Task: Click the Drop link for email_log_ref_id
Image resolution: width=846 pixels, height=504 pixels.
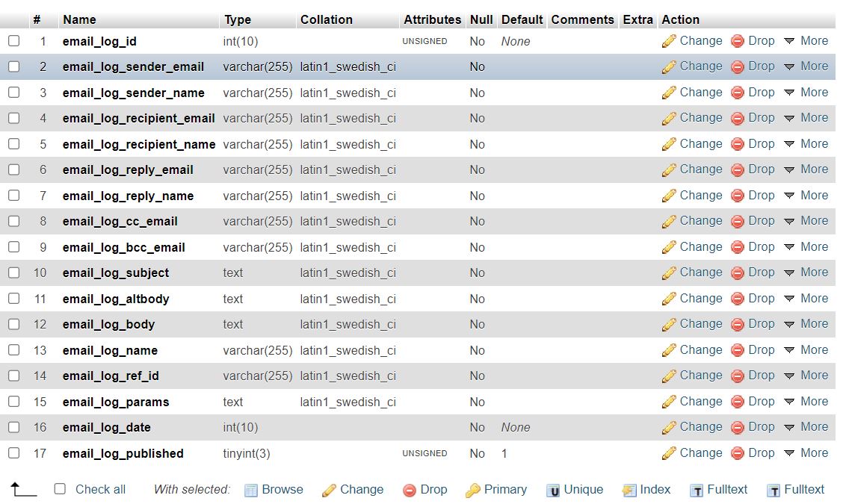Action: 761,376
